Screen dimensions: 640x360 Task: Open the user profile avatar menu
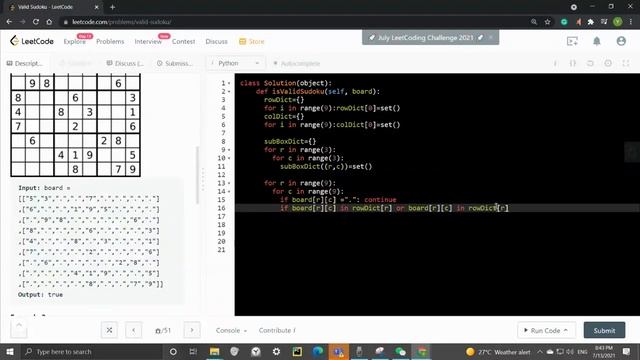click(621, 41)
